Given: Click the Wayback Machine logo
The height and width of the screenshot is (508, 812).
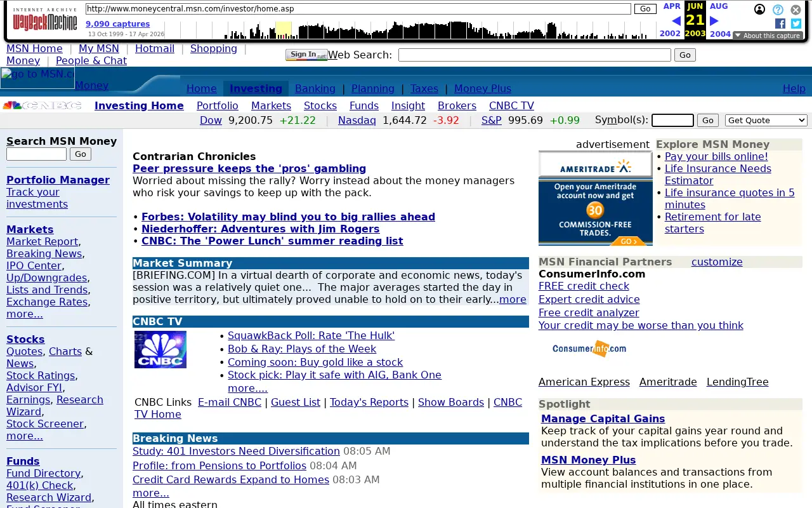Looking at the screenshot, I should tap(44, 20).
